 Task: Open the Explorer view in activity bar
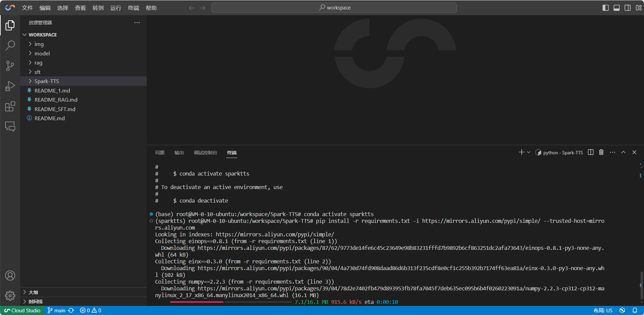(10, 25)
